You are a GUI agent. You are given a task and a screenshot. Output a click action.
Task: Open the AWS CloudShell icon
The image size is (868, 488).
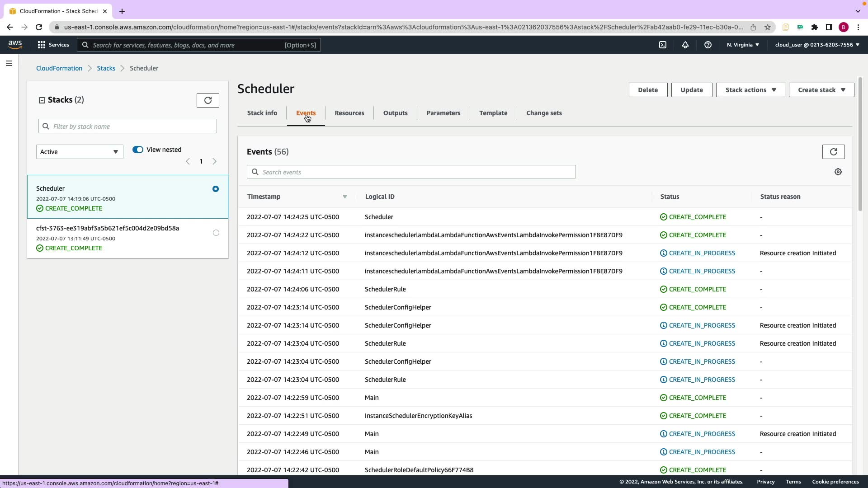pos(663,45)
